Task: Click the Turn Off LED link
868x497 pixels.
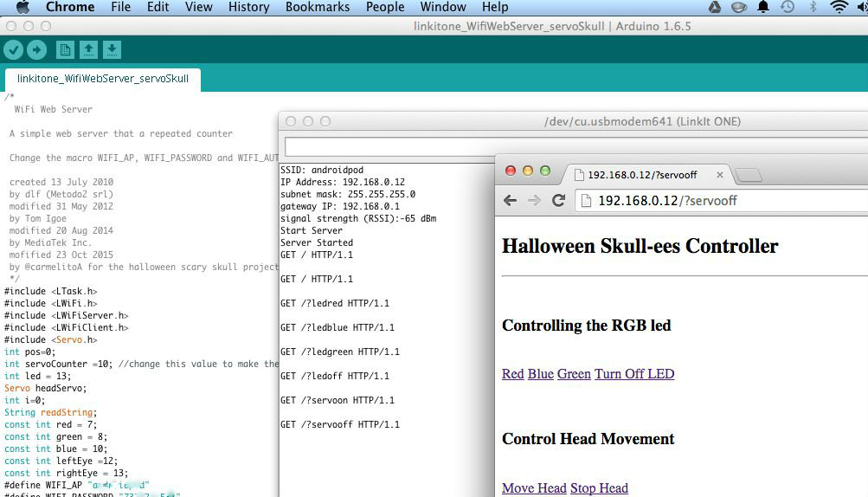Action: click(x=634, y=374)
